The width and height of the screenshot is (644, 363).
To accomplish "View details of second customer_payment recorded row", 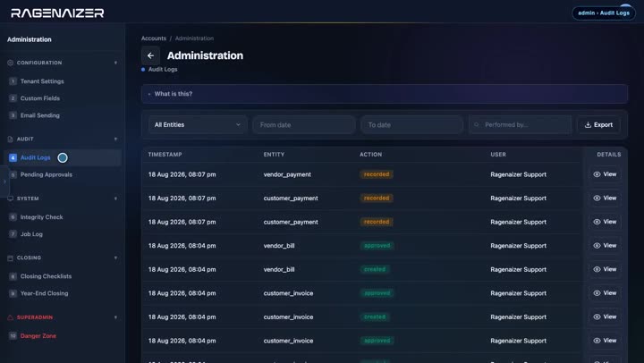I will [605, 222].
